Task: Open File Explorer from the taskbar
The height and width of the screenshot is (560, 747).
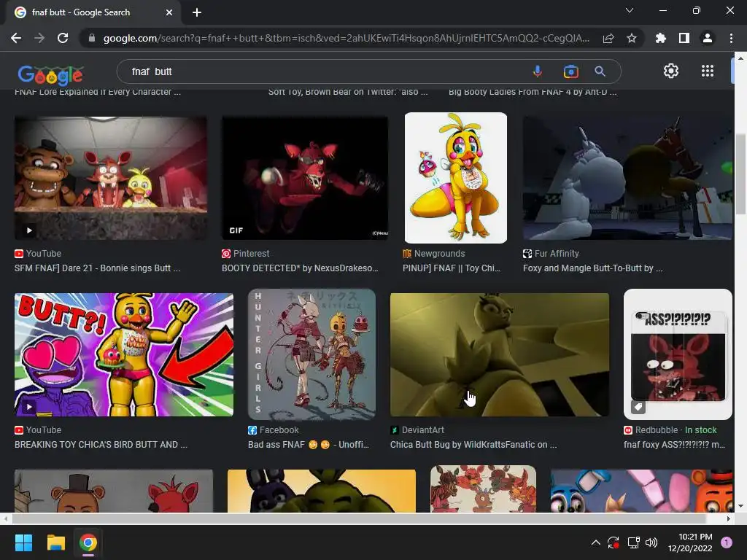Action: pyautogui.click(x=55, y=542)
